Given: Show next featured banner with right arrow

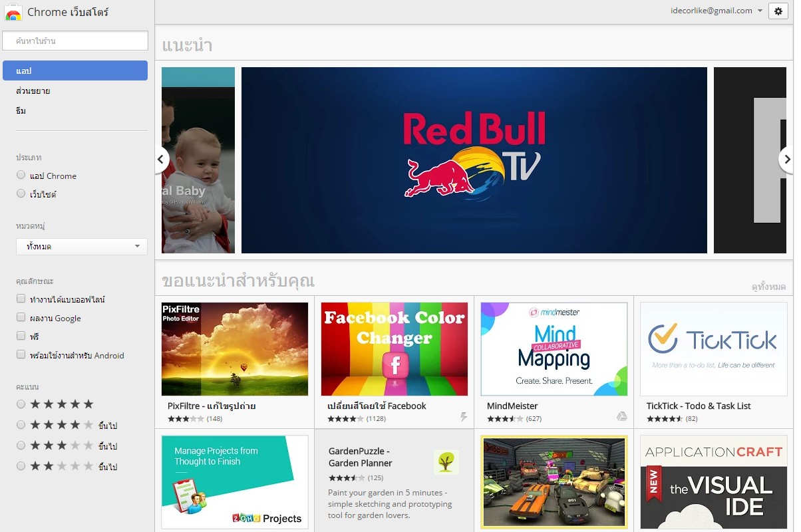Looking at the screenshot, I should (x=786, y=160).
